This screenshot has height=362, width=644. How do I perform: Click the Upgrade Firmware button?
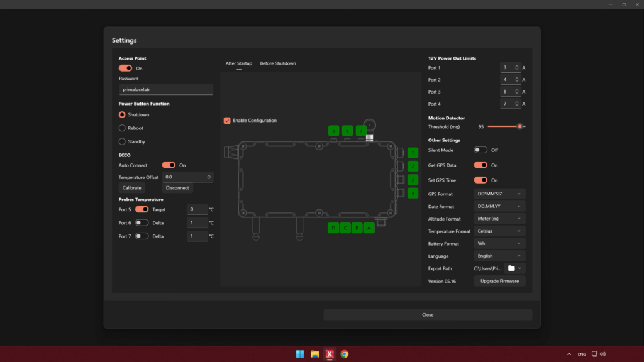499,281
